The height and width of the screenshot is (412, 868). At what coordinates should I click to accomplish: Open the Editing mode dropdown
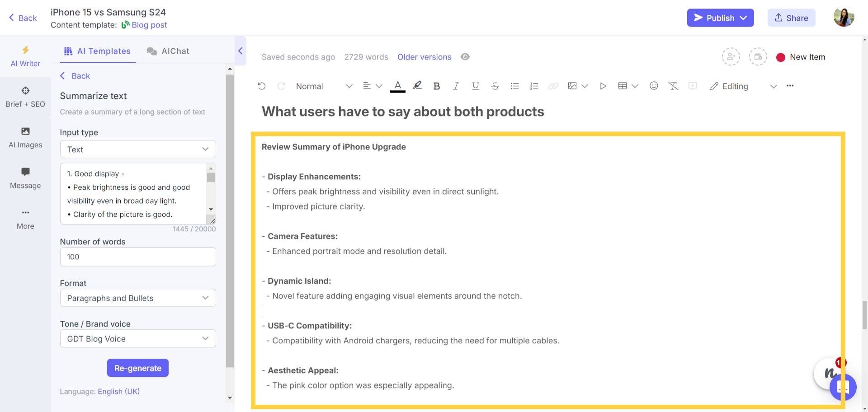pyautogui.click(x=744, y=86)
